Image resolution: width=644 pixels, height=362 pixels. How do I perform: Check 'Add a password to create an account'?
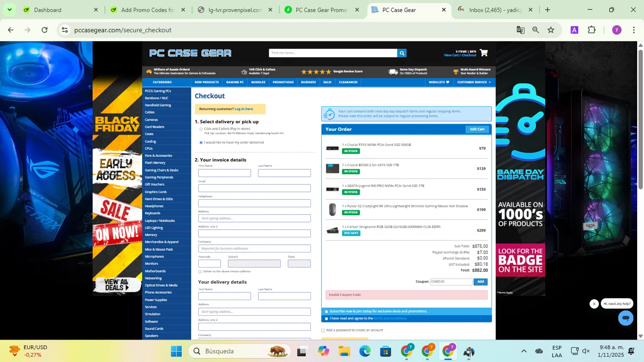tap(323, 330)
